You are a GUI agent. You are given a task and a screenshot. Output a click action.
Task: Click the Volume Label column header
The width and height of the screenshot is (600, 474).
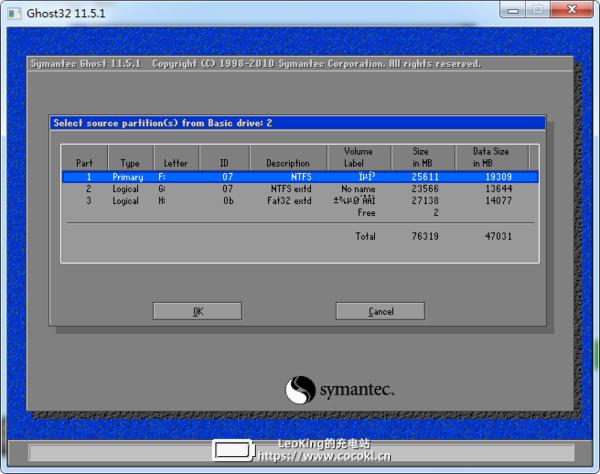[x=358, y=157]
